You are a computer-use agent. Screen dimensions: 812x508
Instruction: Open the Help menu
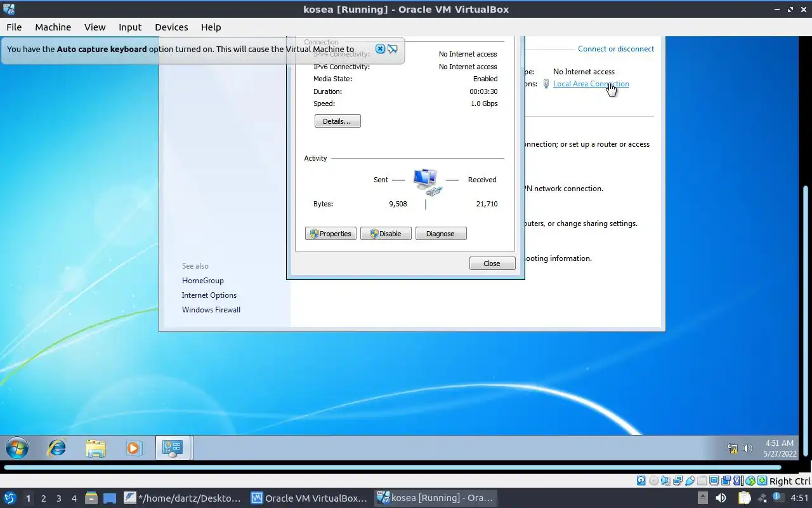[x=211, y=27]
